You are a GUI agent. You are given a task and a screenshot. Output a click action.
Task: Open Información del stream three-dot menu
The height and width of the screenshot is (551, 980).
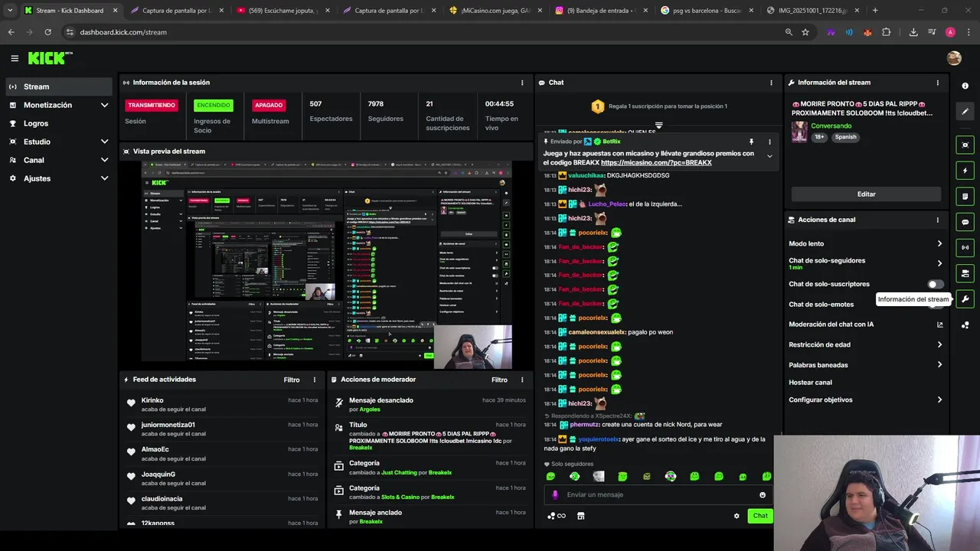tap(938, 83)
